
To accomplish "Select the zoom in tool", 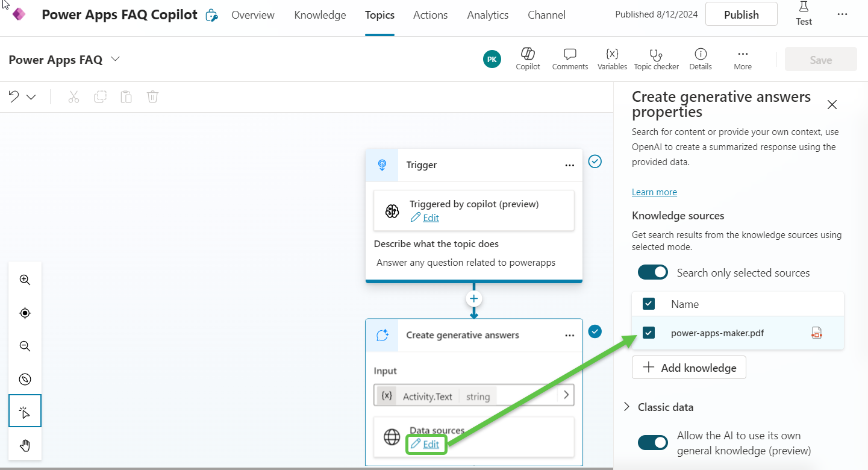I will click(x=25, y=280).
